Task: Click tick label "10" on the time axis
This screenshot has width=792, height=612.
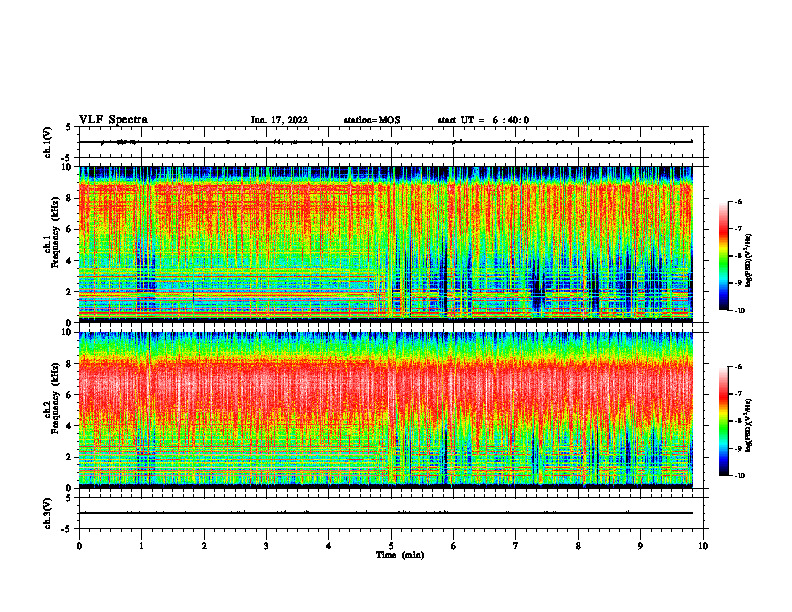Action: (703, 546)
